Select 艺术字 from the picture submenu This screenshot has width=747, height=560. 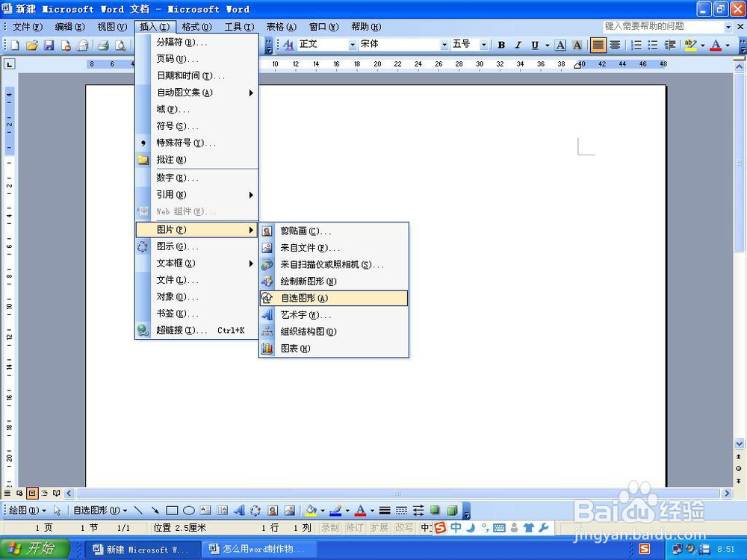pyautogui.click(x=333, y=315)
